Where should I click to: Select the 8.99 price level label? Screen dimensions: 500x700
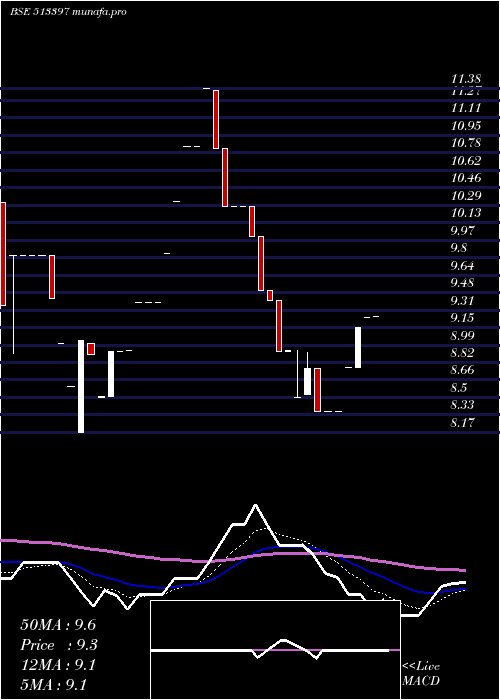click(x=462, y=335)
